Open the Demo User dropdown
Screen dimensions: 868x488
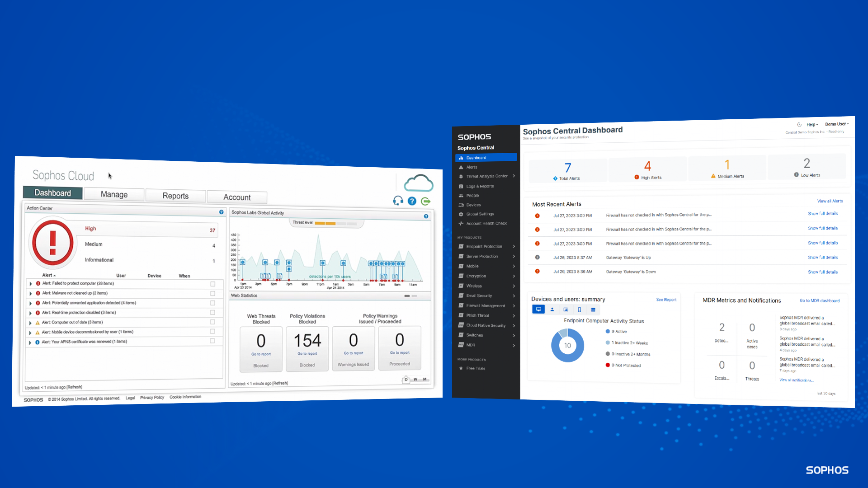point(836,124)
